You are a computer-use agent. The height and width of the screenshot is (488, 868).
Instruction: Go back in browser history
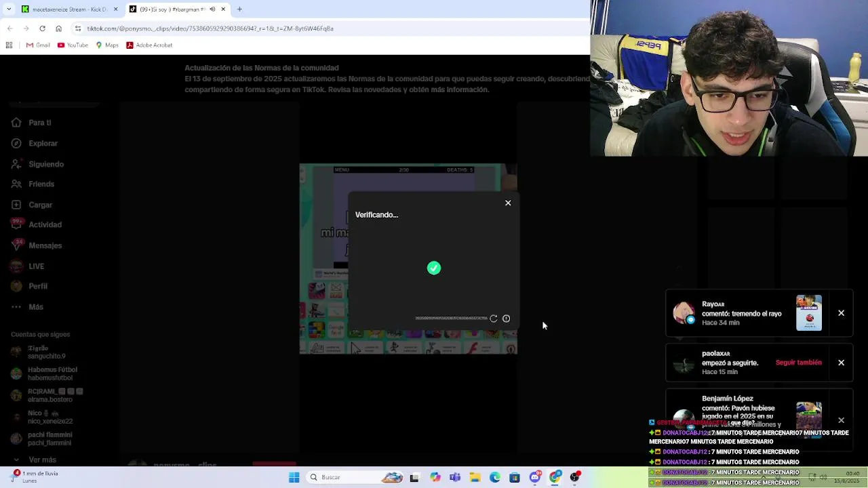point(9,28)
